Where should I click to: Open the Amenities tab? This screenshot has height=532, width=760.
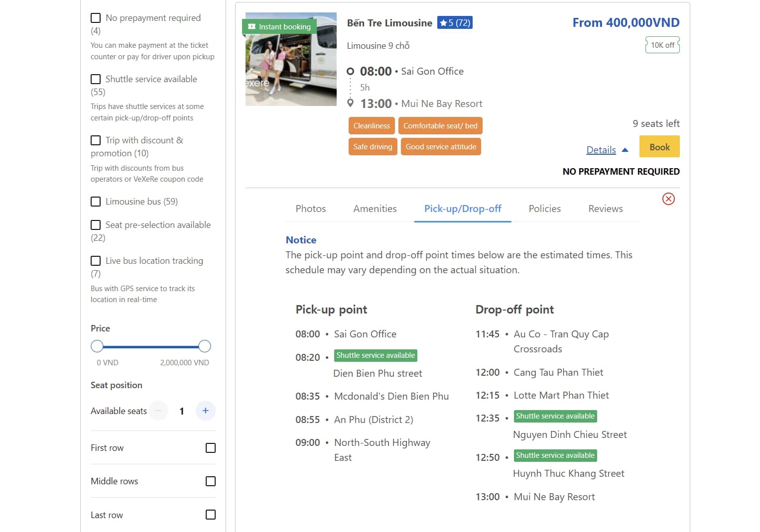click(x=375, y=209)
